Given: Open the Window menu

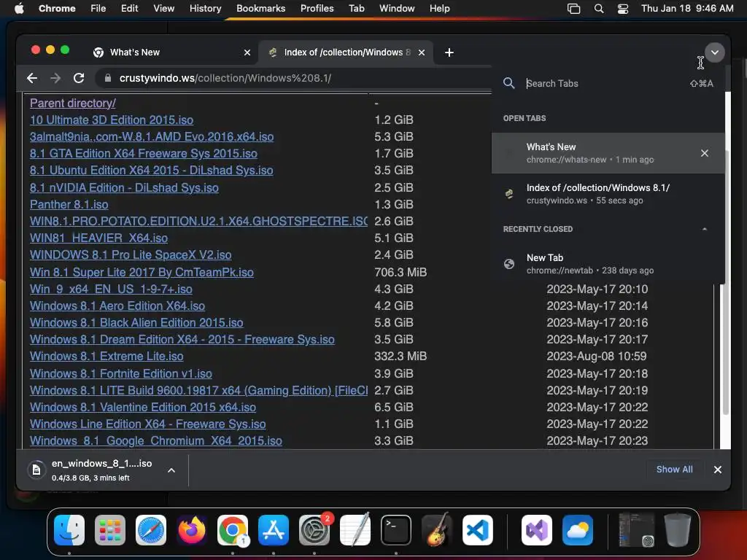Looking at the screenshot, I should [397, 9].
